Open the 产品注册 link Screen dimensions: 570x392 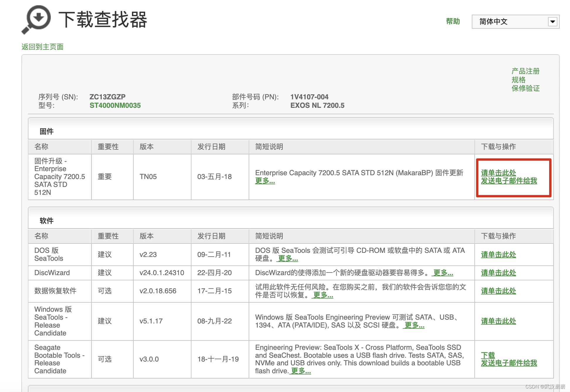(x=525, y=71)
